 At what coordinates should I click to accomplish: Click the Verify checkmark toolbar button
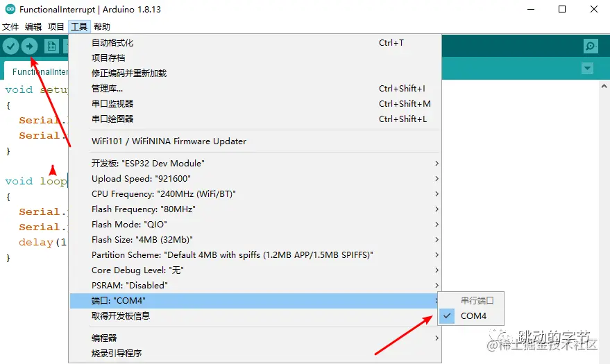(x=11, y=46)
